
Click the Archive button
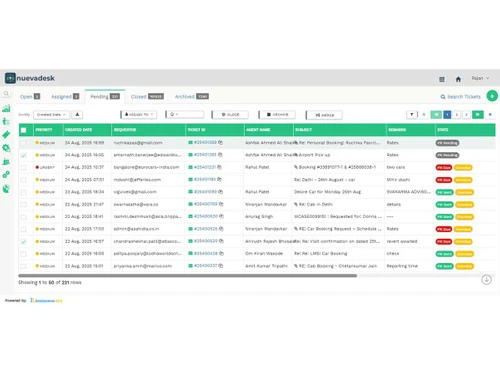click(x=277, y=115)
